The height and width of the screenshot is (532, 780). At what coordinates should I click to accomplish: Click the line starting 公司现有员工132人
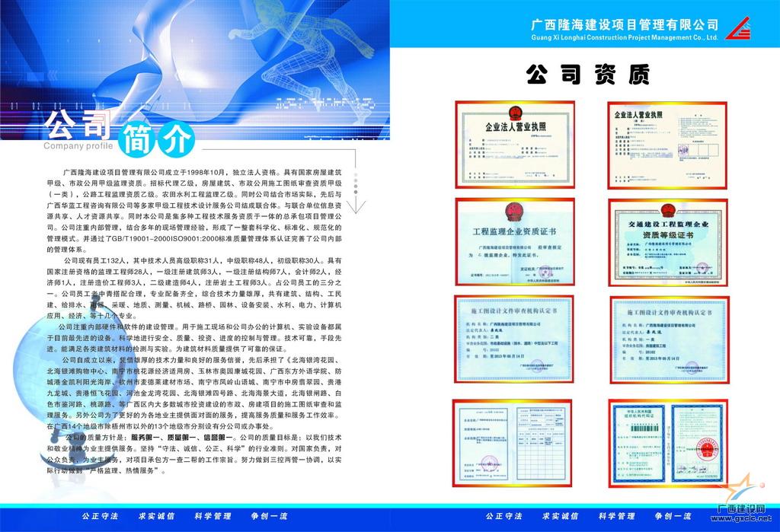pyautogui.click(x=203, y=260)
